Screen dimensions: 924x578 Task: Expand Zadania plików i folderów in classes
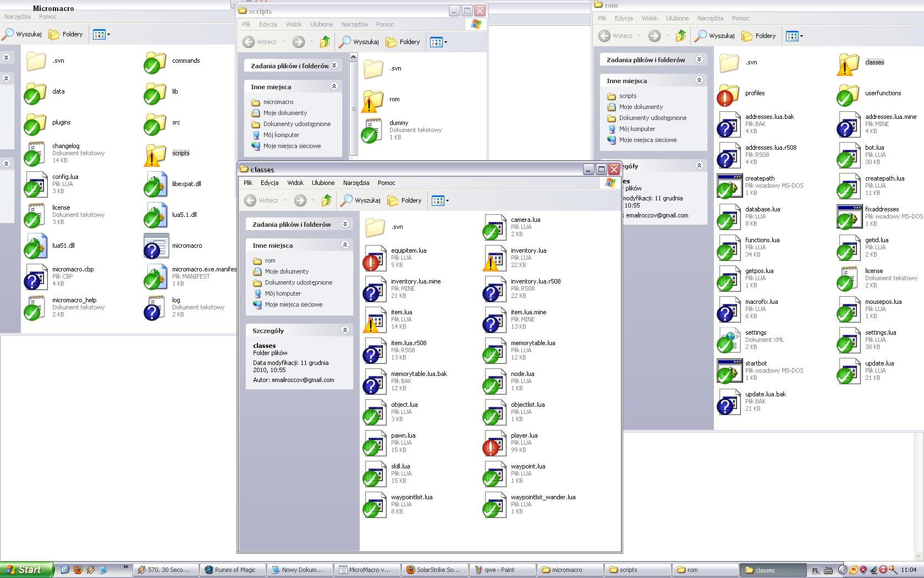[x=345, y=224]
